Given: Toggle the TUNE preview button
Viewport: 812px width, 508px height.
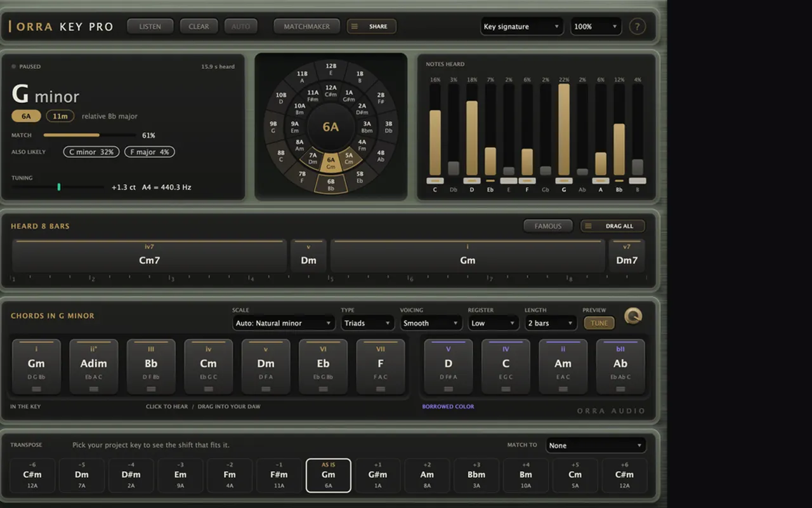Looking at the screenshot, I should tap(599, 323).
